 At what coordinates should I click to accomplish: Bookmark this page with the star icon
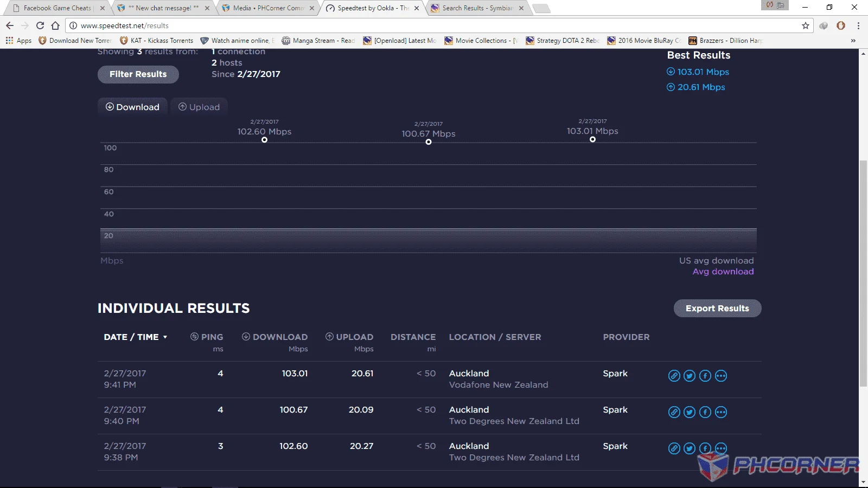coord(806,25)
